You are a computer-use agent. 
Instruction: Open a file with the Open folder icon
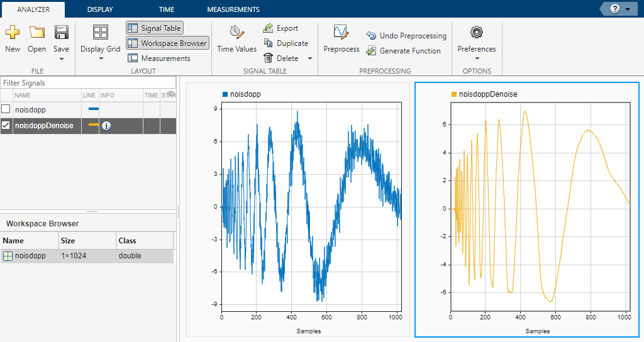(x=36, y=32)
